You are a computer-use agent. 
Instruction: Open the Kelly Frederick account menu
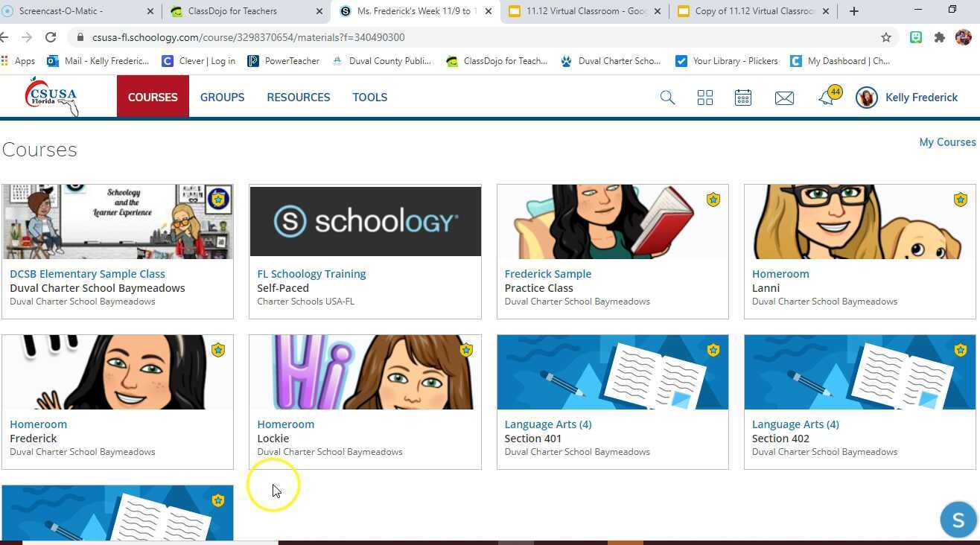[921, 98]
